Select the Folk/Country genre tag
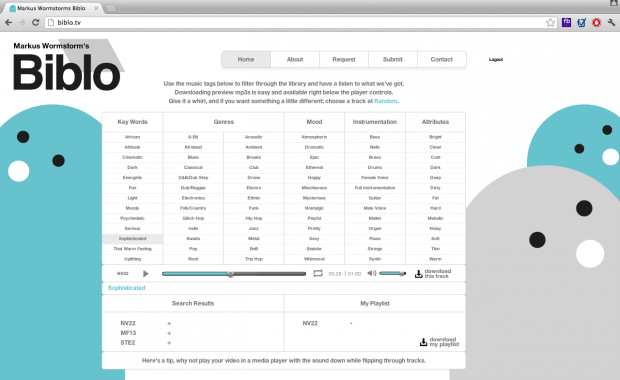 tap(193, 208)
